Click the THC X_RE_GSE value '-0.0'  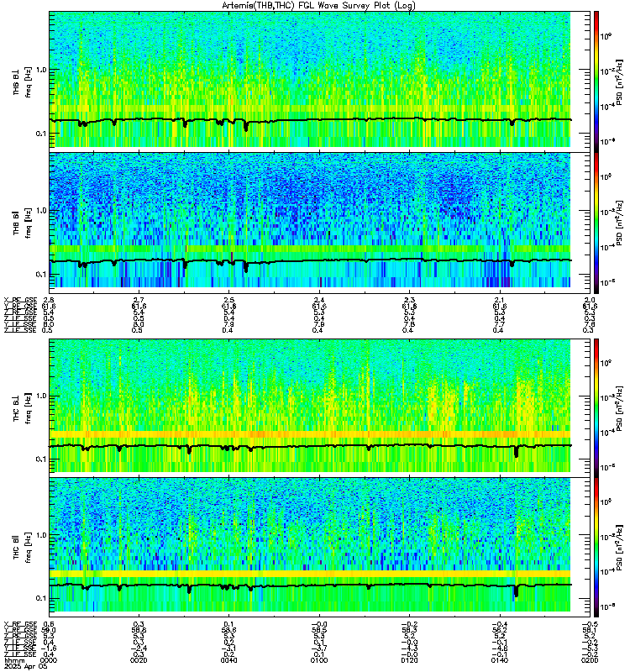click(x=319, y=624)
